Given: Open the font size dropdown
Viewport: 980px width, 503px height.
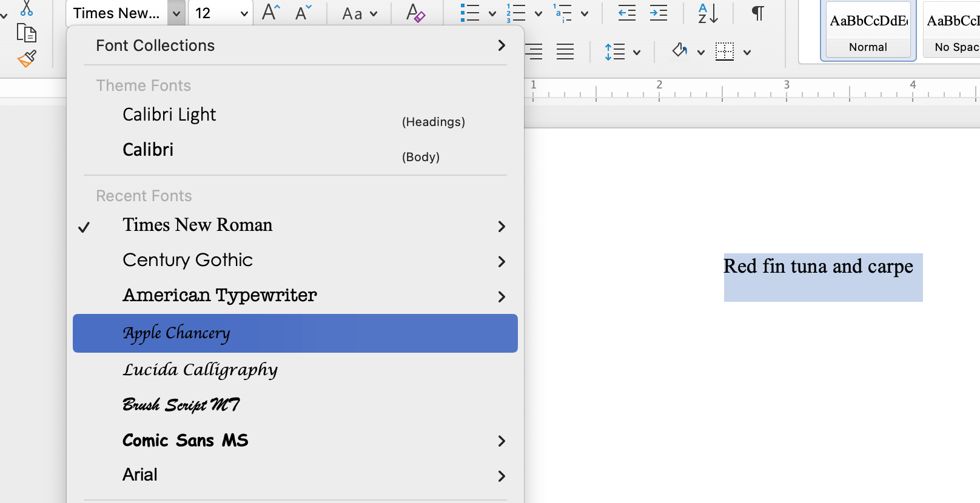Looking at the screenshot, I should [244, 13].
